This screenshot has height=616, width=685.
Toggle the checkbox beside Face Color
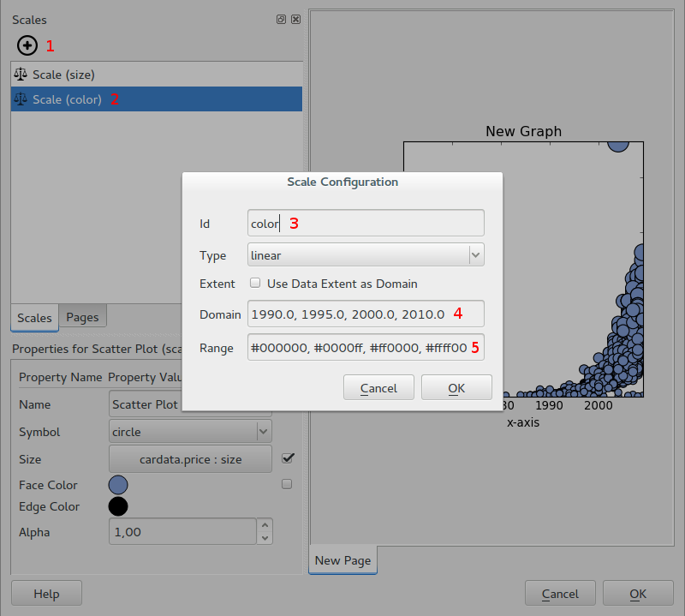pyautogui.click(x=286, y=483)
